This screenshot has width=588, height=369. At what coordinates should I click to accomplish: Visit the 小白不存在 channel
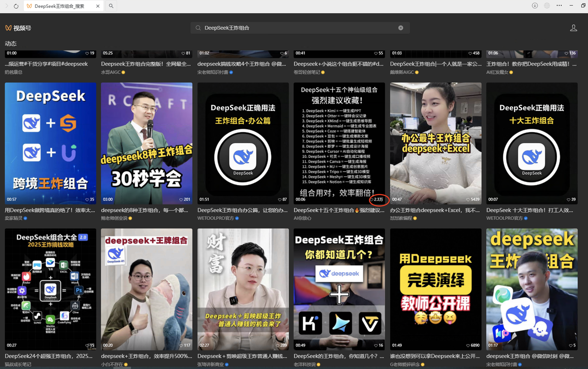113,364
